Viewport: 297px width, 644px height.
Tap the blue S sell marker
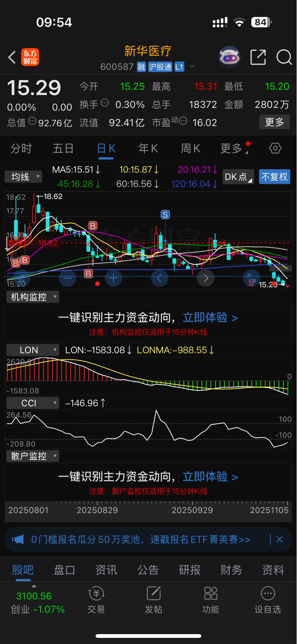point(165,215)
